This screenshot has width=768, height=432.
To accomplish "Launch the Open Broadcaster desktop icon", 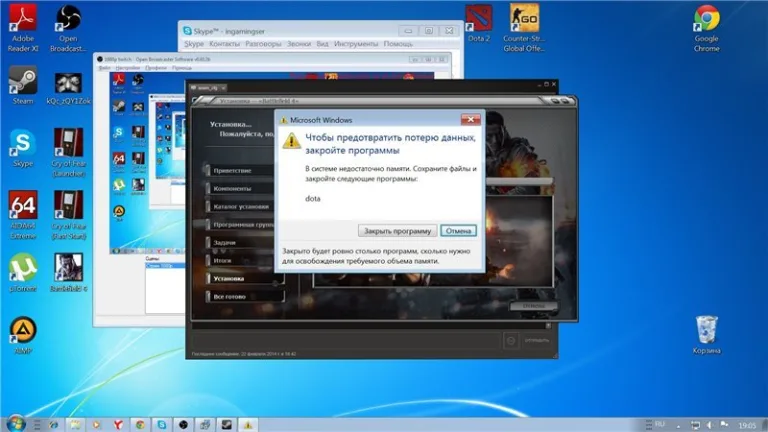I will tap(68, 27).
